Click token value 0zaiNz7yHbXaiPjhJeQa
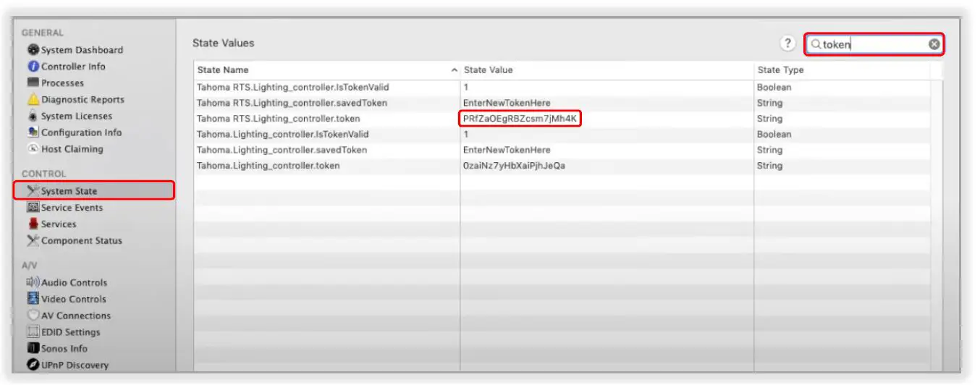This screenshot has height=385, width=980. [x=514, y=166]
